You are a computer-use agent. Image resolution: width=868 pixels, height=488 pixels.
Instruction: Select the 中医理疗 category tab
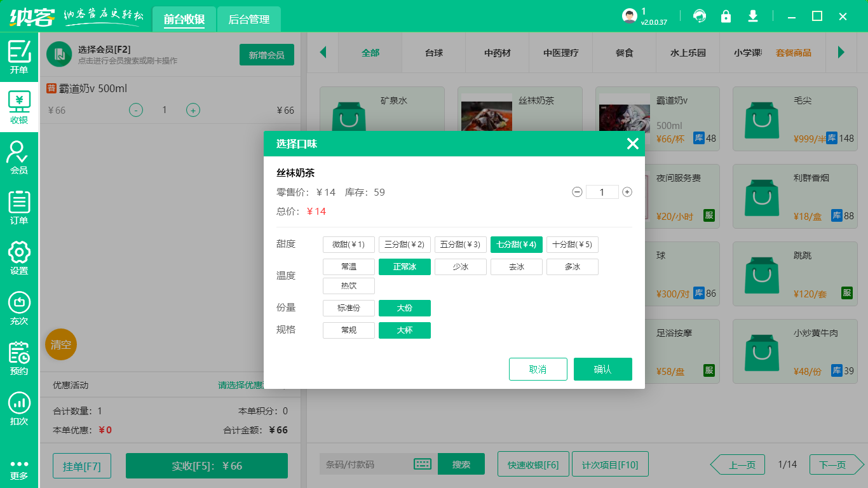[561, 53]
